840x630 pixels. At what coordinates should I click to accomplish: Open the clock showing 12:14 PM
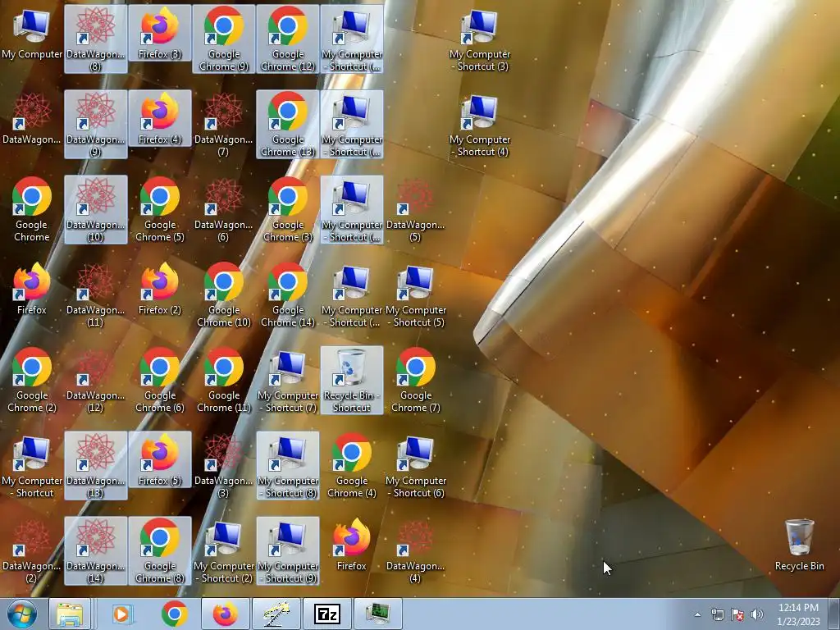798,614
